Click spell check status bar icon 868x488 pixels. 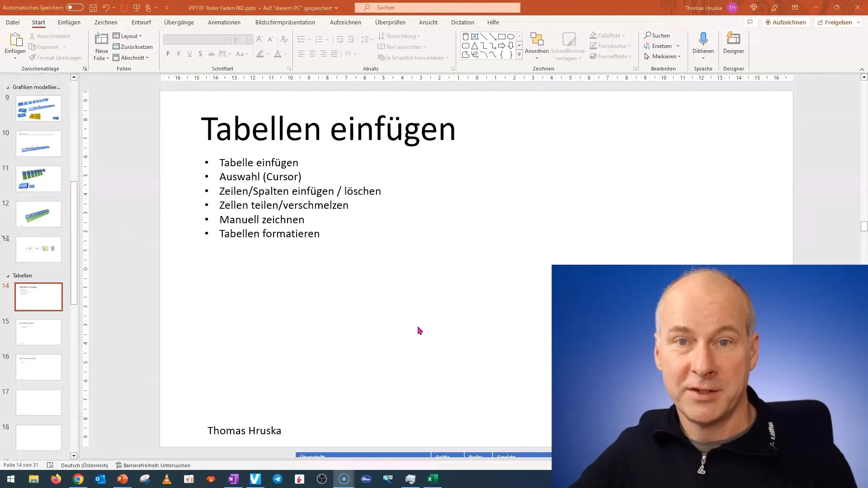pos(50,465)
